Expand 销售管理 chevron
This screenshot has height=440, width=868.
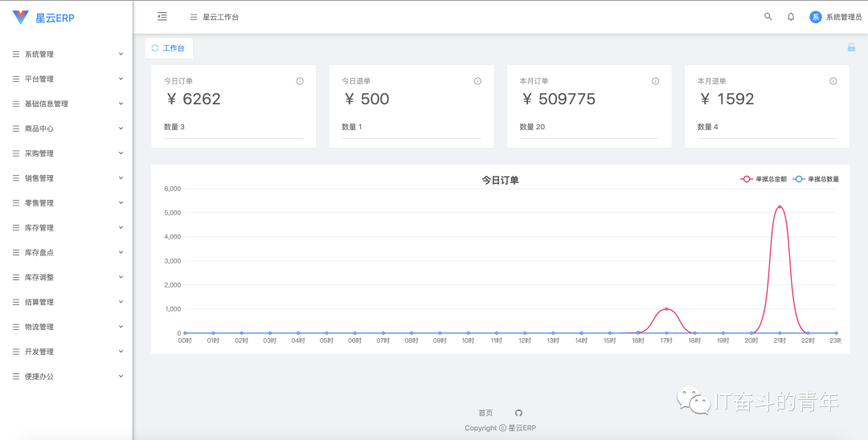pos(121,177)
